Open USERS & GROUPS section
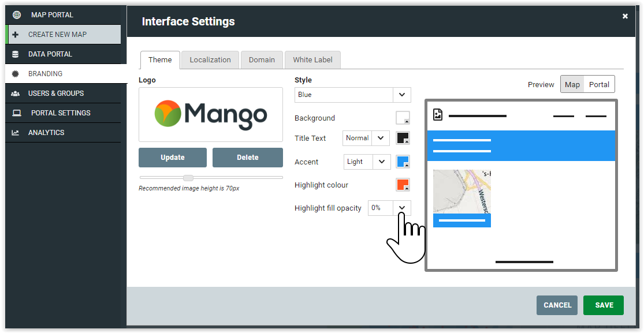The image size is (644, 333). [x=63, y=93]
